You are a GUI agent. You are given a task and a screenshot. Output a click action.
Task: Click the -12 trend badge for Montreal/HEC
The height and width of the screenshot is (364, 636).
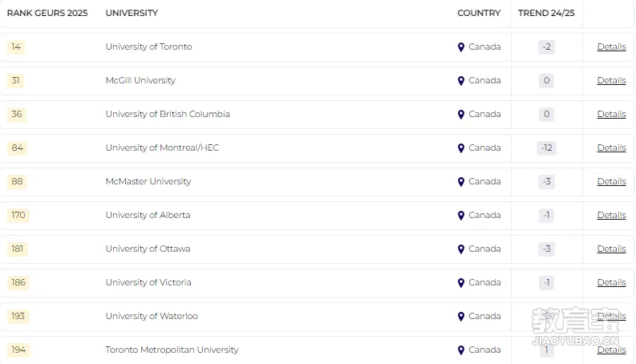coord(546,148)
